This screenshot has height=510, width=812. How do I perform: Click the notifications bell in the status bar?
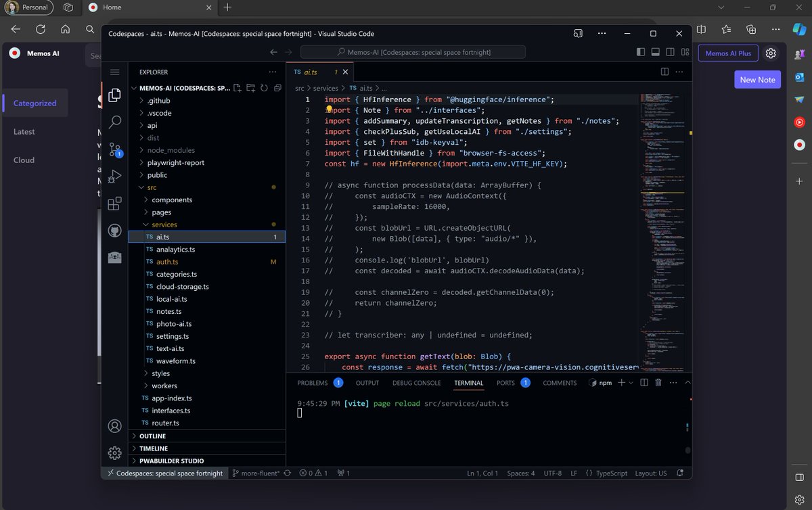[680, 473]
